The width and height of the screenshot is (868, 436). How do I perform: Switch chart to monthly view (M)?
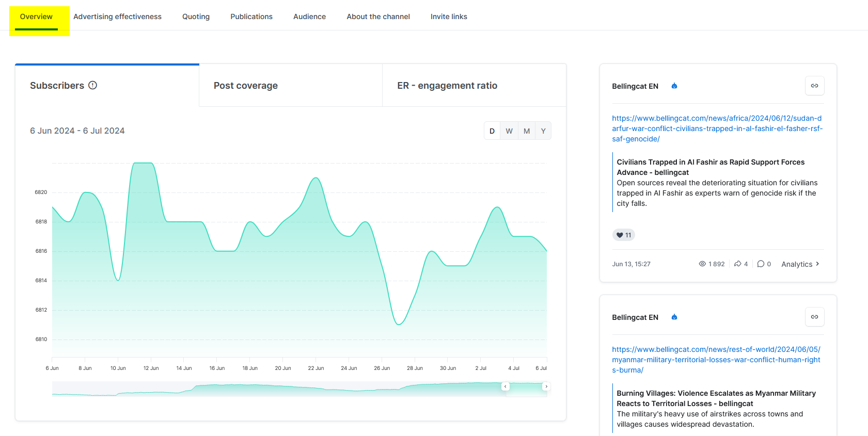527,131
